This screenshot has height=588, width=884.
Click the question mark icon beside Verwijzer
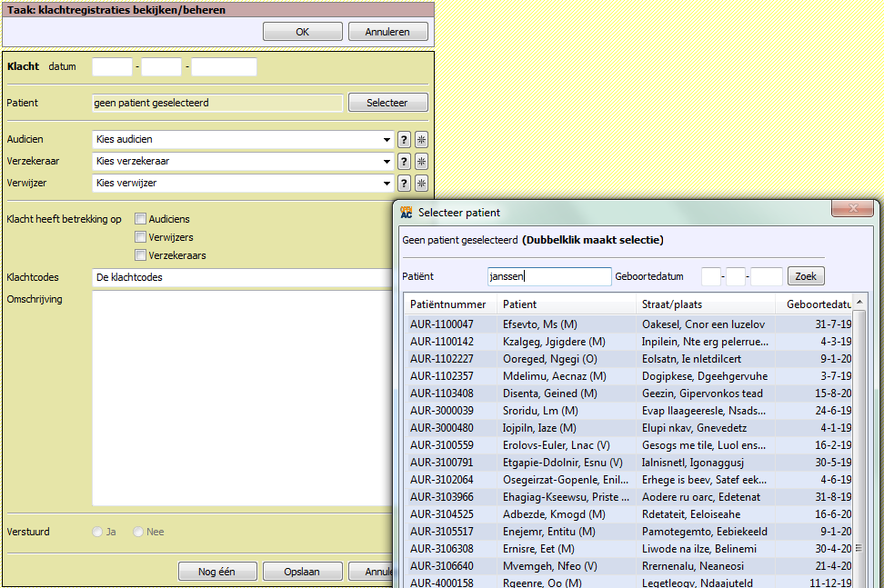point(405,184)
